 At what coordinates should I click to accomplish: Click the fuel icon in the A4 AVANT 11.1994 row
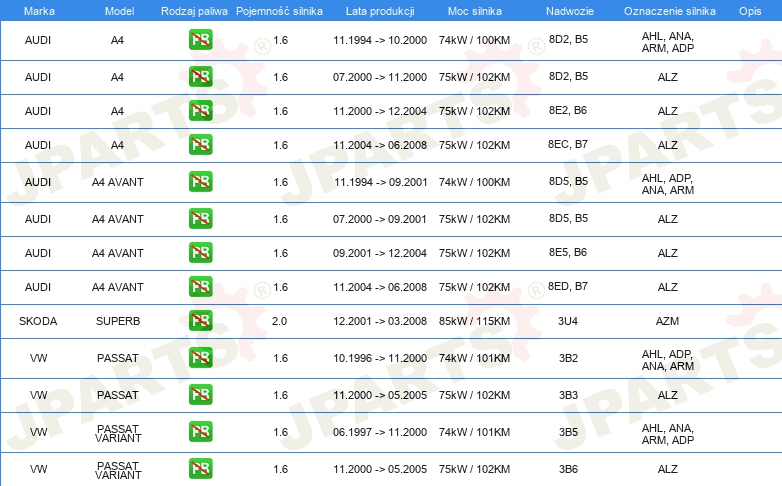point(200,181)
